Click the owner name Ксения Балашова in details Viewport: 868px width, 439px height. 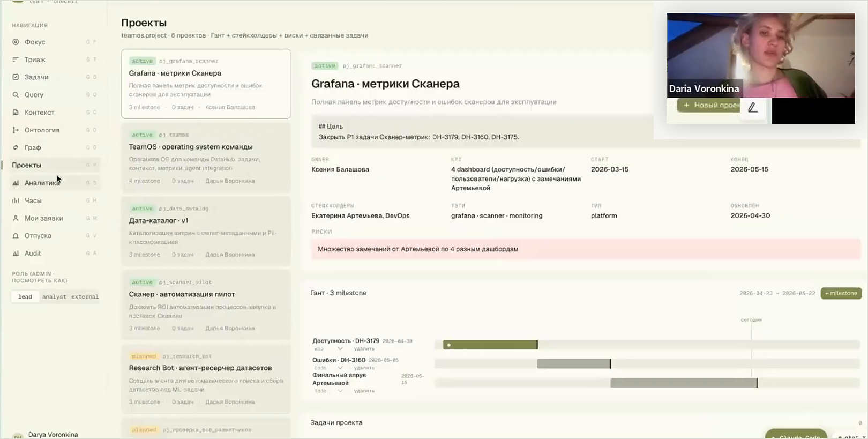click(340, 169)
